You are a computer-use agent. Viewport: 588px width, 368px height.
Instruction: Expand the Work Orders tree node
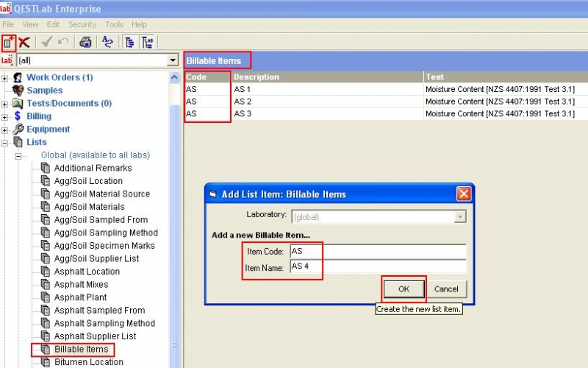pos(5,77)
